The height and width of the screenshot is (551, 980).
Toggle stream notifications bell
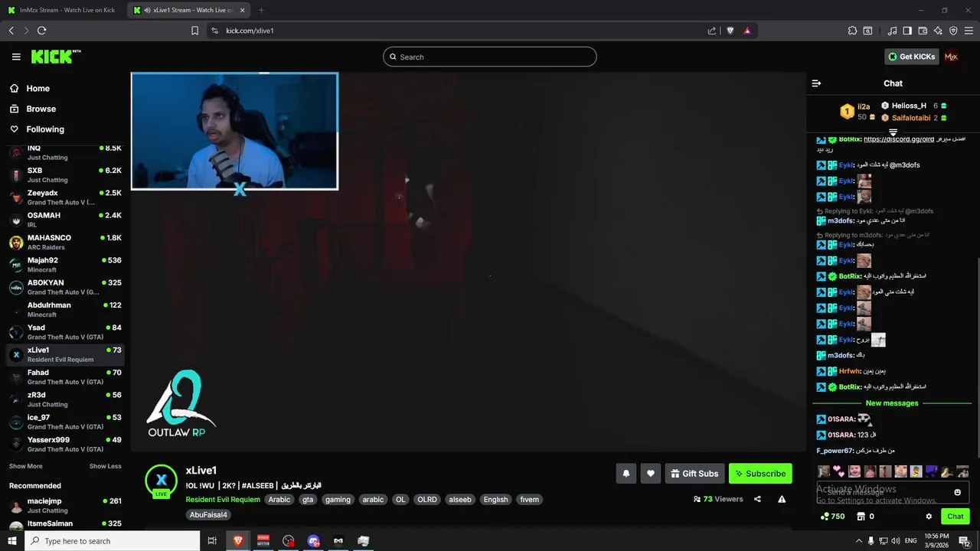click(626, 474)
